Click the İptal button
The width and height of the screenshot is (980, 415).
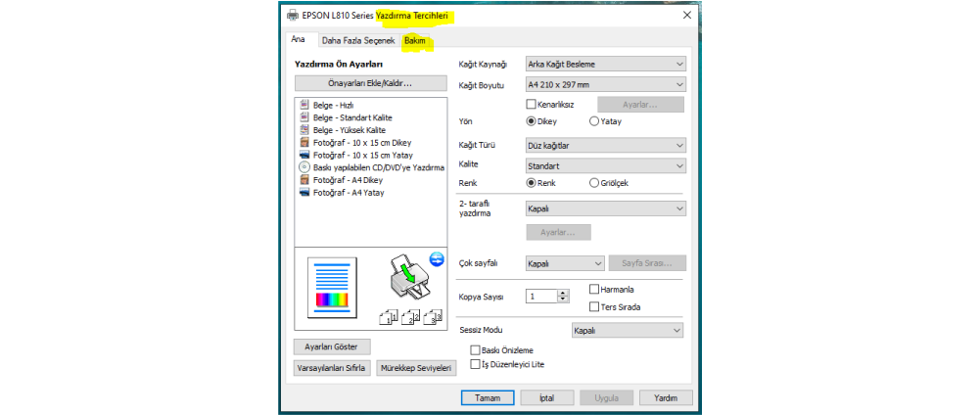(x=547, y=397)
